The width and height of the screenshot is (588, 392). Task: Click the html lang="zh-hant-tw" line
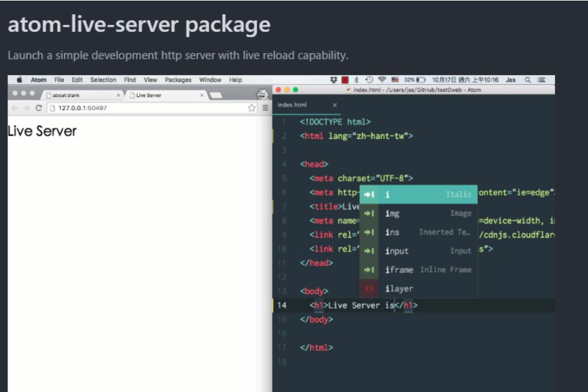356,136
